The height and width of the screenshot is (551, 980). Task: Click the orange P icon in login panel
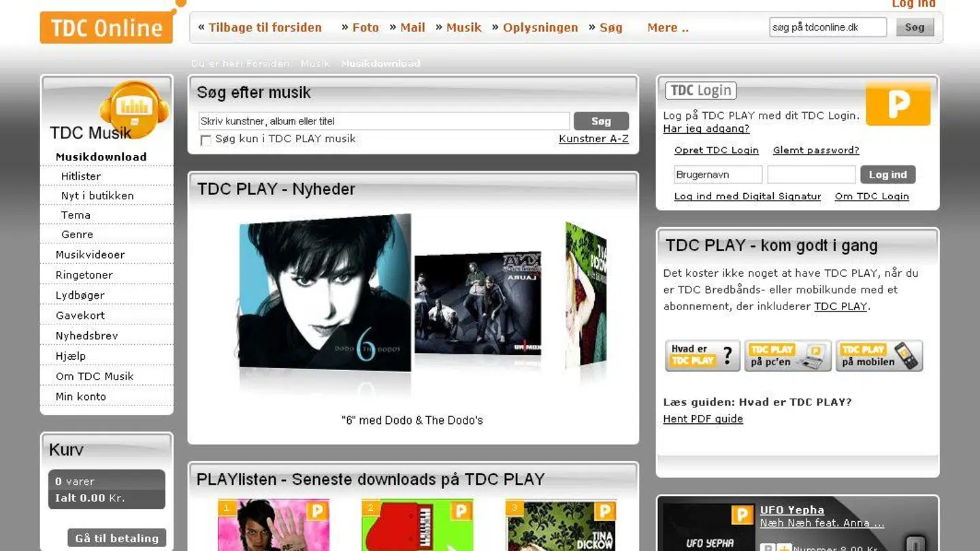coord(898,104)
